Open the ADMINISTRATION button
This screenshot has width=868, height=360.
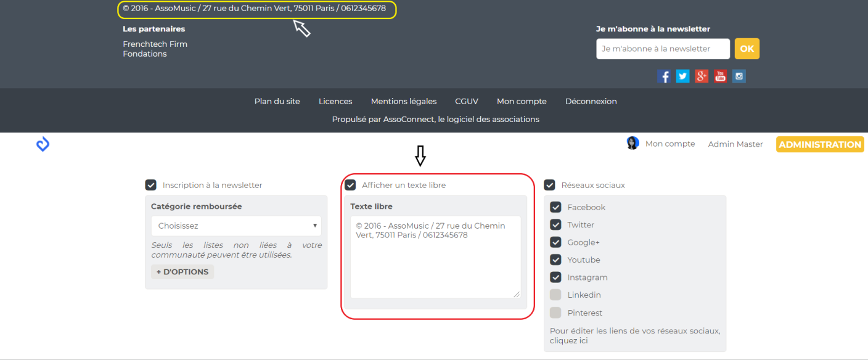point(820,144)
